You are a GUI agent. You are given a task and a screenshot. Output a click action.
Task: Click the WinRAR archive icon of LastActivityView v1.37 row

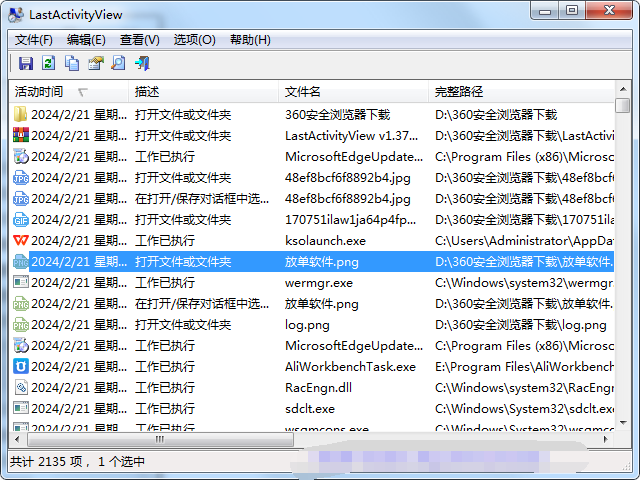(x=20, y=135)
